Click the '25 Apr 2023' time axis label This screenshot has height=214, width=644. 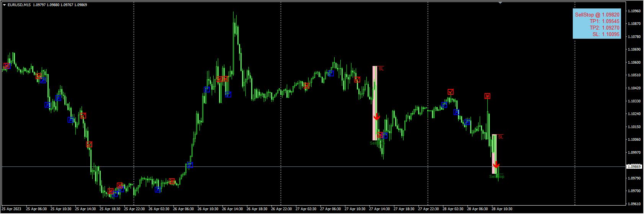click(11, 209)
